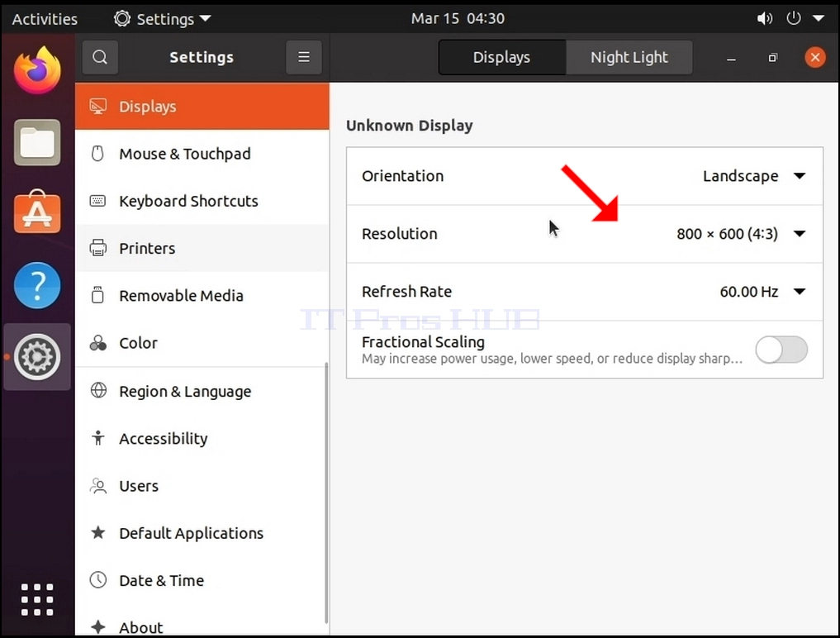This screenshot has height=638, width=840.
Task: Go to Keyboard Shortcuts settings
Action: [x=202, y=201]
